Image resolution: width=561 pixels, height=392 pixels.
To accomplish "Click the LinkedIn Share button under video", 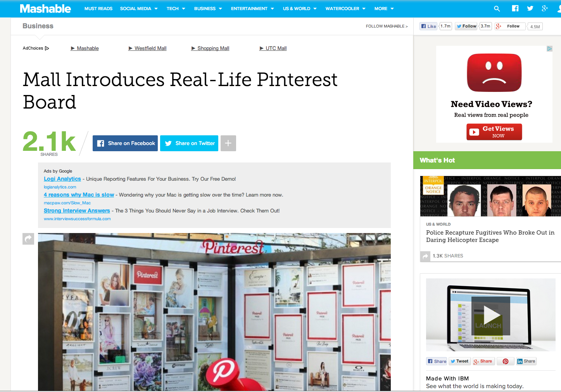I will [526, 361].
